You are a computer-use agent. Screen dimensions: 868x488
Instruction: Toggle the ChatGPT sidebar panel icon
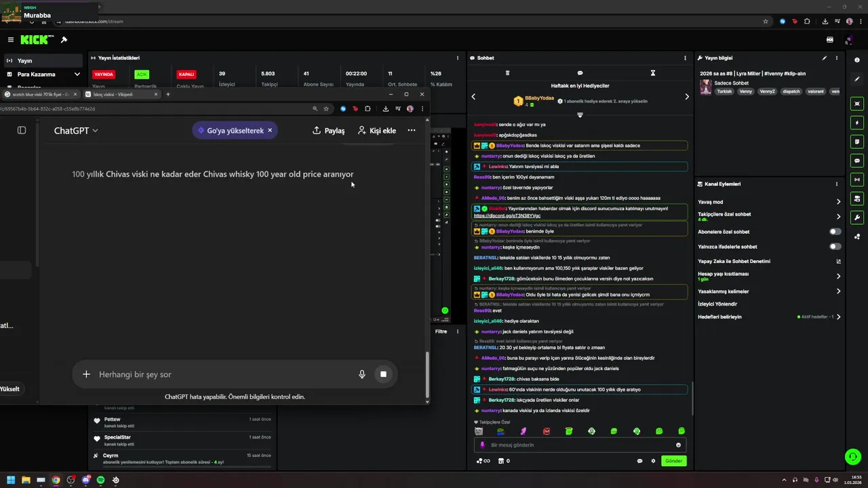[22, 130]
